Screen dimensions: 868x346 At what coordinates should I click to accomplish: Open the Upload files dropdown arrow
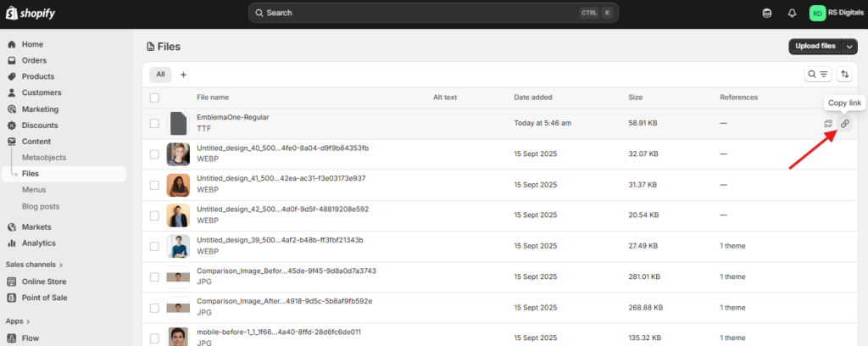tap(850, 46)
